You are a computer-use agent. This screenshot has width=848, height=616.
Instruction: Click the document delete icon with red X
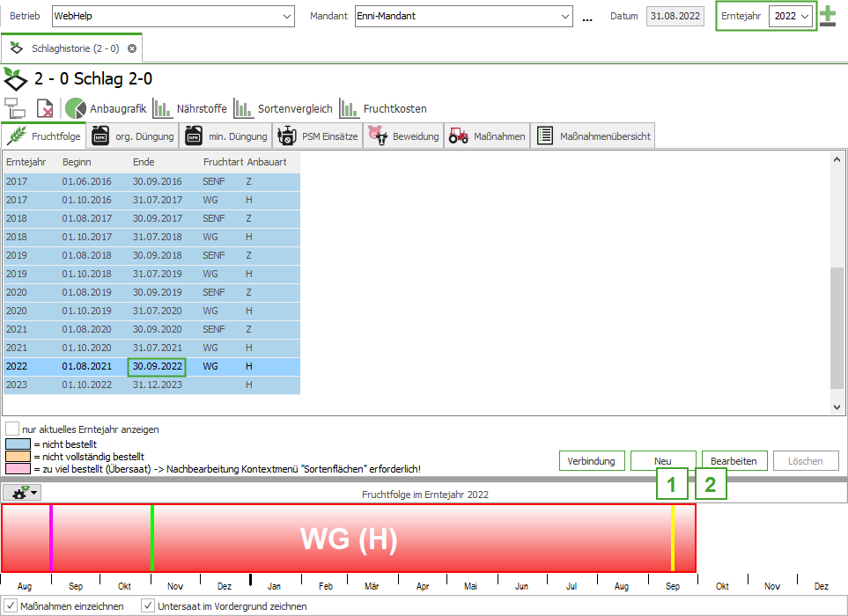click(x=44, y=108)
